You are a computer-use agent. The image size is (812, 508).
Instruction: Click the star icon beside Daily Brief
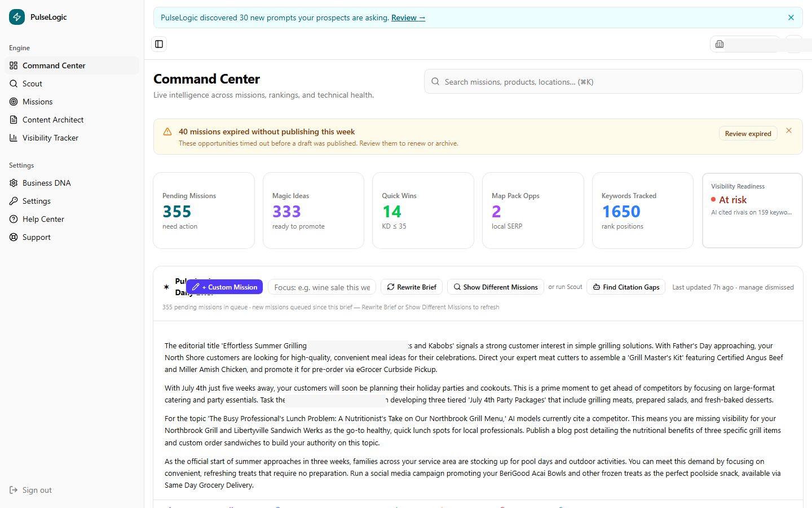(x=166, y=287)
